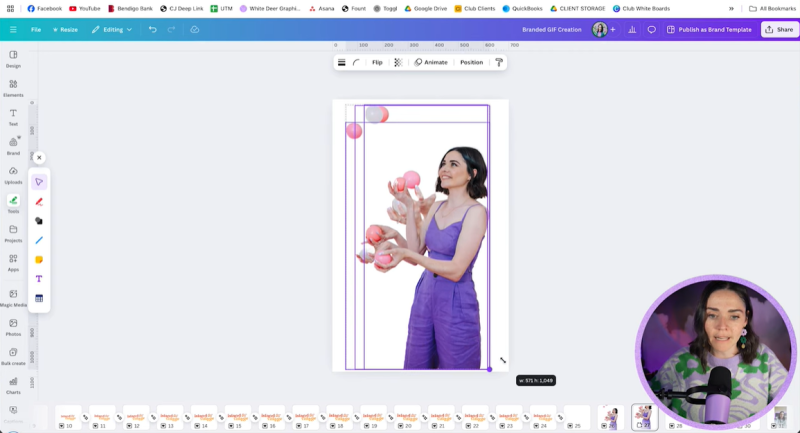Screen dimensions: 800x433
Task: Open Bendigo Bank bookmark
Action: pos(130,9)
